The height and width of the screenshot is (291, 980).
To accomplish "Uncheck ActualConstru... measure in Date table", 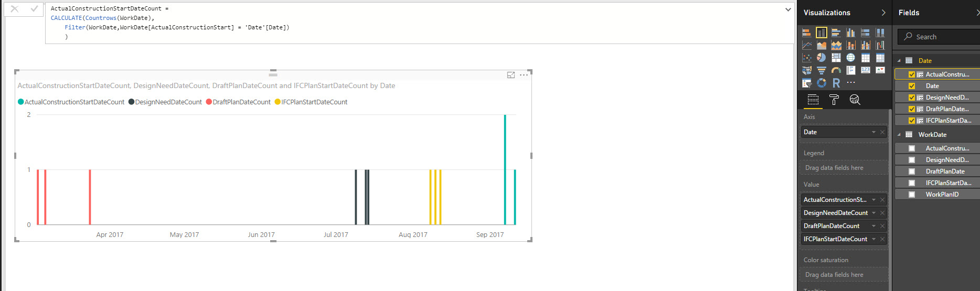I will pos(912,74).
